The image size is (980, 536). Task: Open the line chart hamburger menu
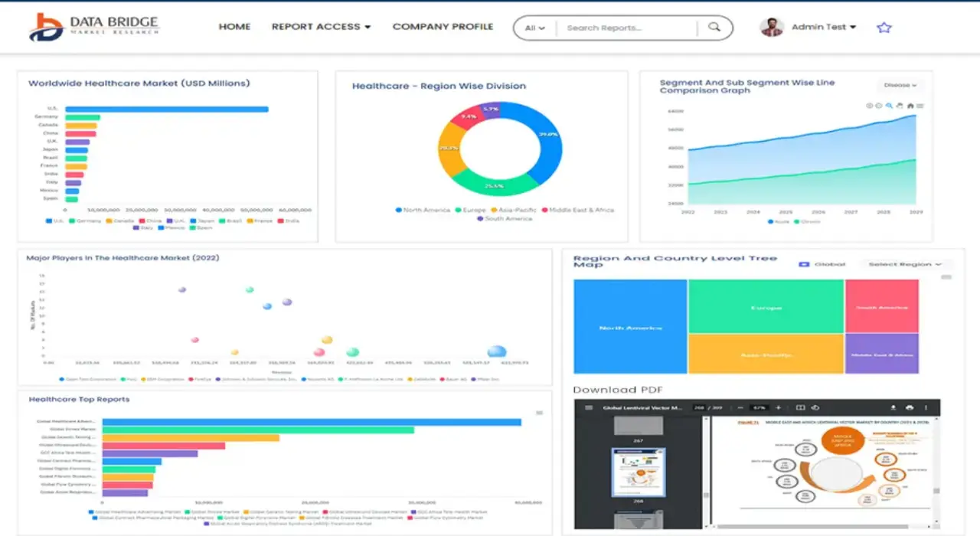click(920, 106)
